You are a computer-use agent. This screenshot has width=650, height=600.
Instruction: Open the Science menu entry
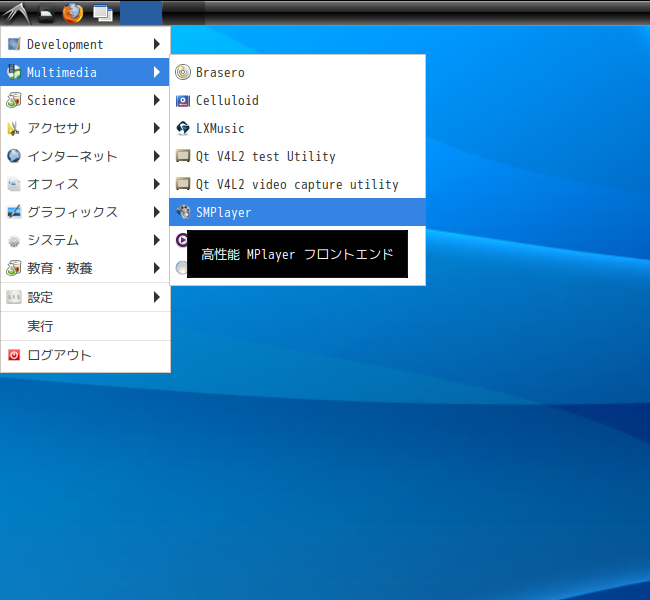tap(85, 100)
